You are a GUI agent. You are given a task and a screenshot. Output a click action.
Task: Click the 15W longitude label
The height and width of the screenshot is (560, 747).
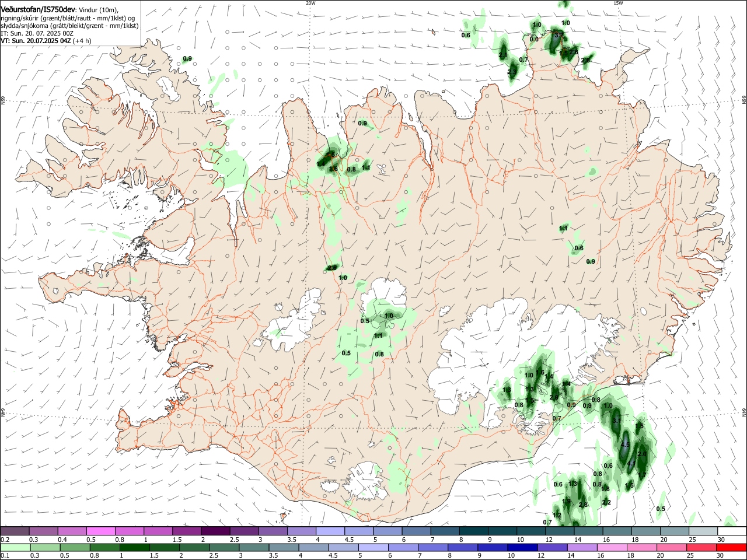coord(618,3)
